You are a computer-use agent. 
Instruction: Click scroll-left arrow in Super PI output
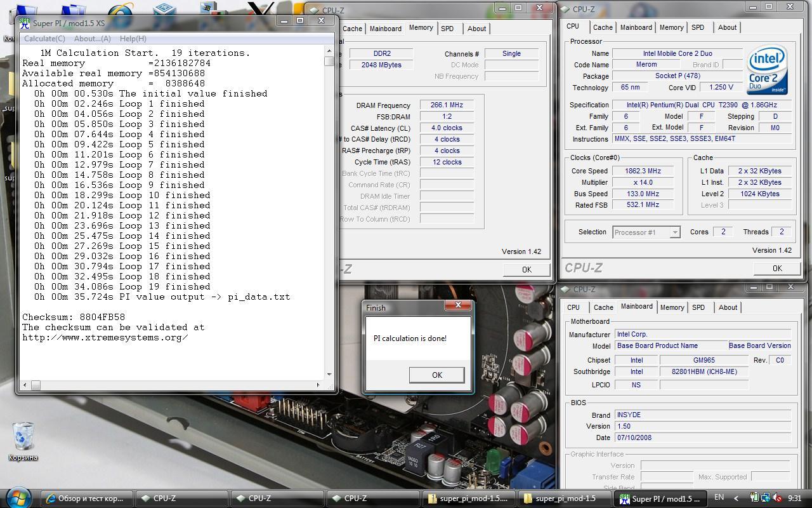point(25,385)
